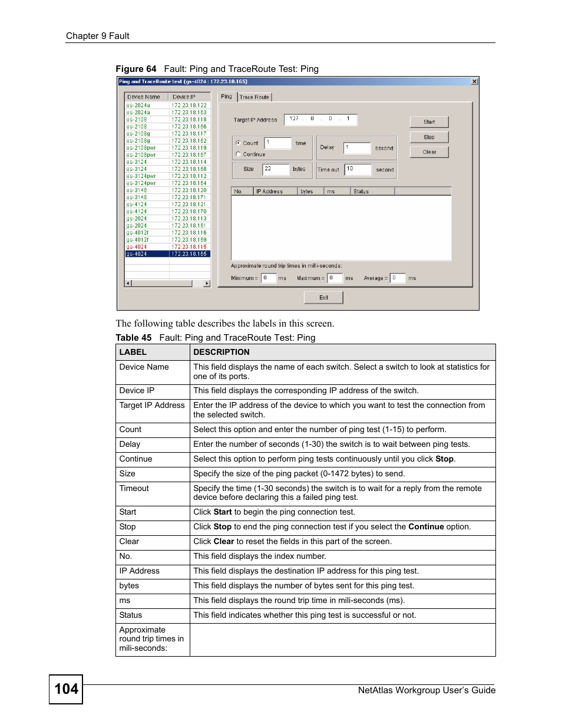Click the empty ping results list area
The width and height of the screenshot is (562, 728).
[342, 228]
